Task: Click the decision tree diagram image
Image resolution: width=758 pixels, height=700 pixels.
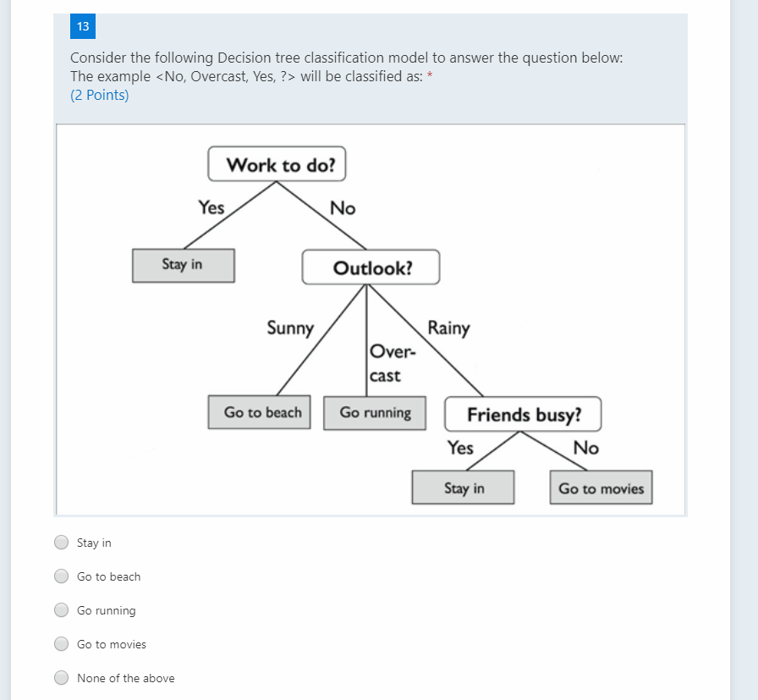Action: pos(371,319)
